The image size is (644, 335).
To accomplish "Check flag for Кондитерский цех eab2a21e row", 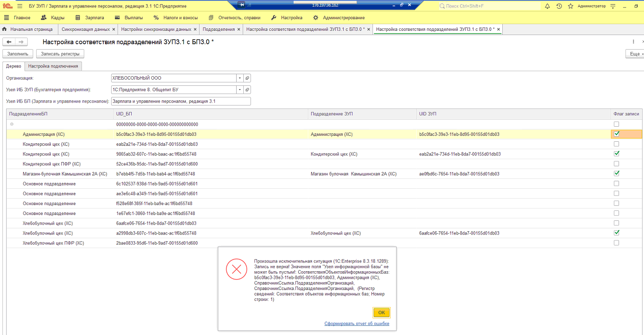I will (x=617, y=144).
